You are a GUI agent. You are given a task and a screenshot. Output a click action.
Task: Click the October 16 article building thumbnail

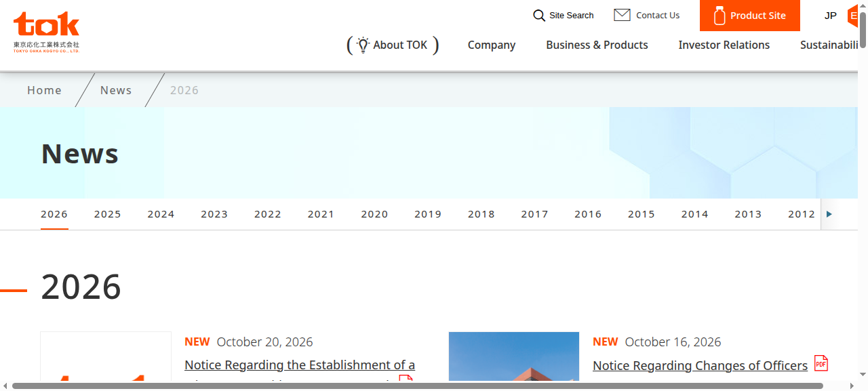tap(514, 356)
